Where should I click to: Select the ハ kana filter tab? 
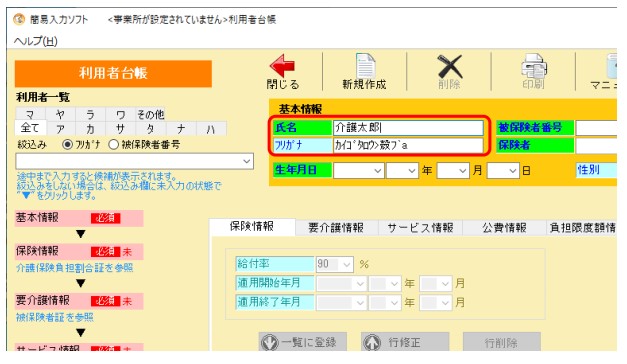[211, 129]
